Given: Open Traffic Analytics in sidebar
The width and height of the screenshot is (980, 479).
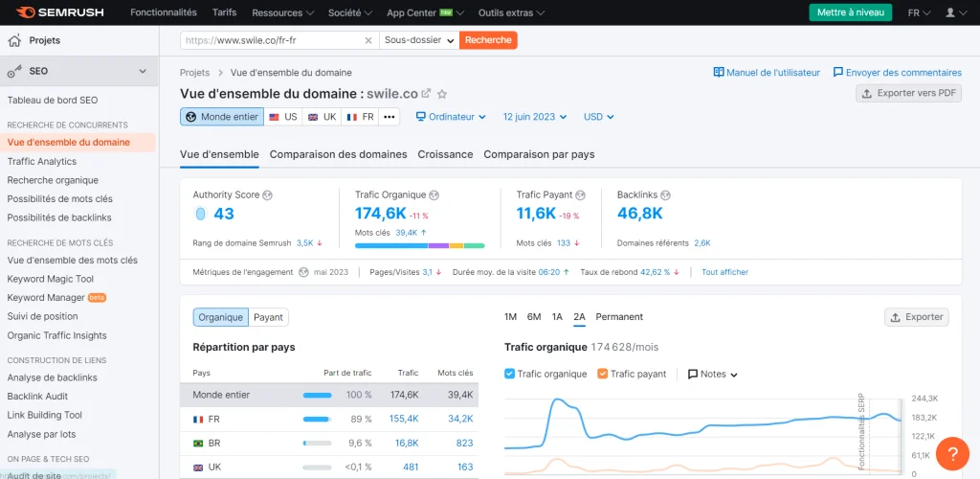Looking at the screenshot, I should 42,161.
